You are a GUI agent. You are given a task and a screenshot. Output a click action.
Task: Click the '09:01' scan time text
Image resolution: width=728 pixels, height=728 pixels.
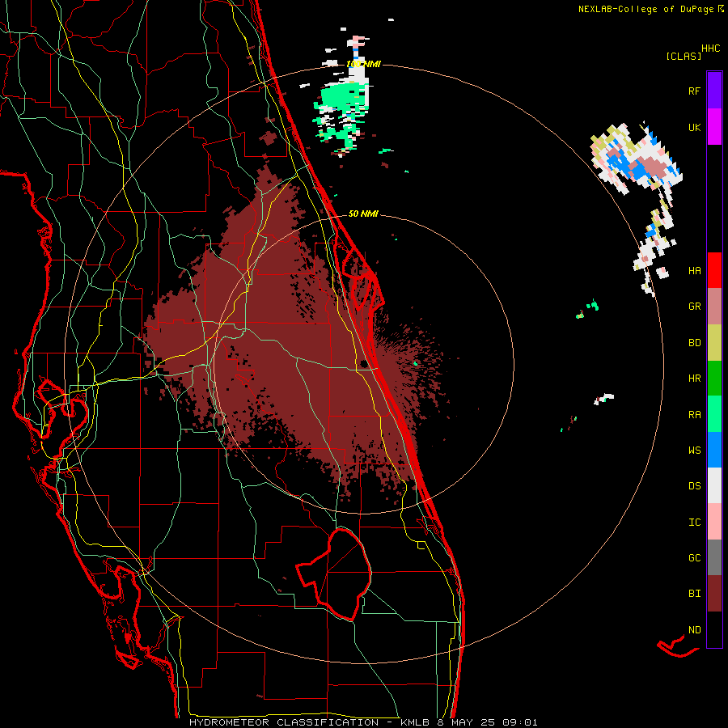(518, 722)
